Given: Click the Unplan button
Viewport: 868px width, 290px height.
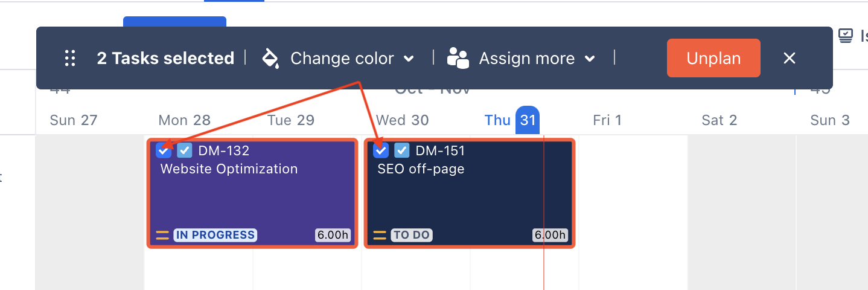Looking at the screenshot, I should click(713, 58).
